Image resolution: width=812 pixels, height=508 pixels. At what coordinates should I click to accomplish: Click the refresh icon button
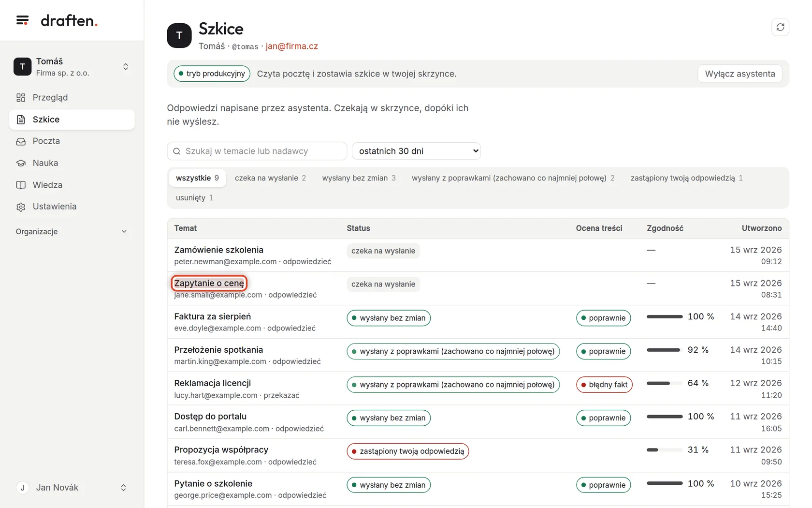[780, 27]
